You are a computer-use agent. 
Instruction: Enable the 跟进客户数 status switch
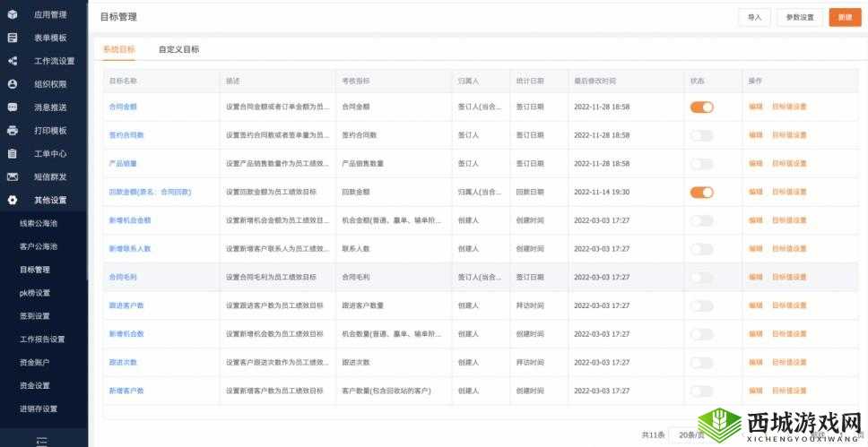pos(701,305)
